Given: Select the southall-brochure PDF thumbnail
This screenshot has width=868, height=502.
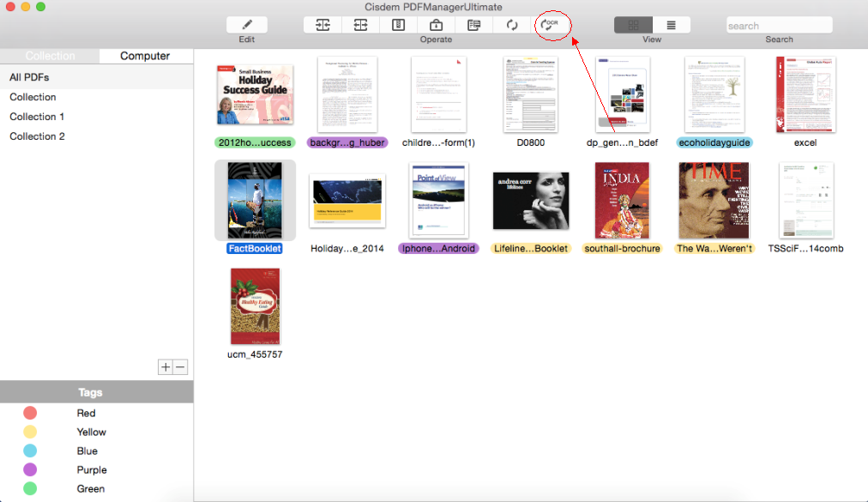Looking at the screenshot, I should [x=622, y=201].
